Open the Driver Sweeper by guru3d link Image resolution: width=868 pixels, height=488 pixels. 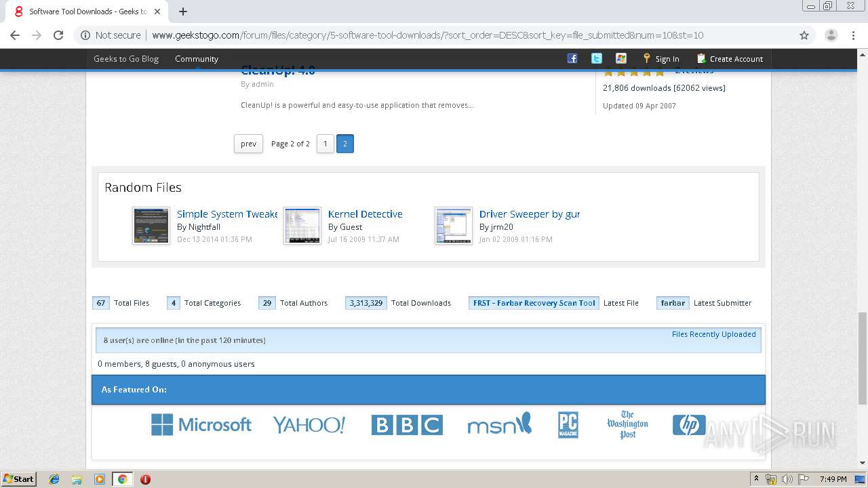[x=530, y=214]
